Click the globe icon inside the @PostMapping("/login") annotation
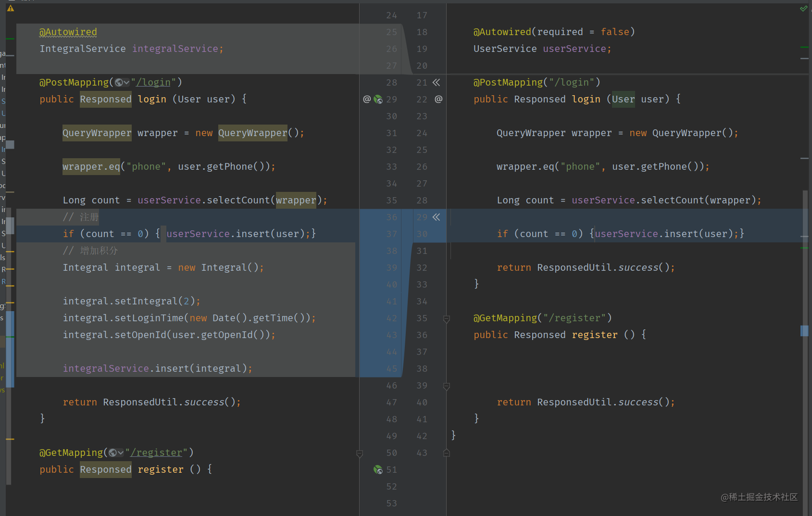This screenshot has width=812, height=516. click(x=118, y=82)
